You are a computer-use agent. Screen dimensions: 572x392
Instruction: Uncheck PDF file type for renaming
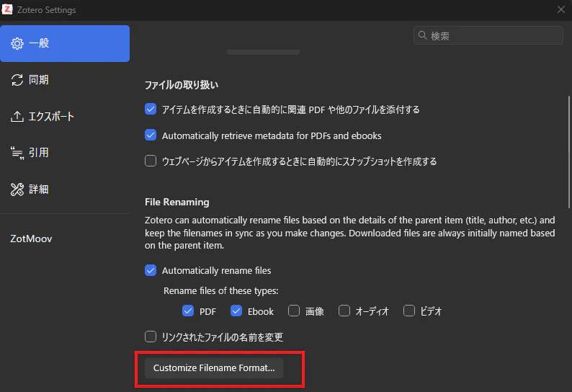pyautogui.click(x=188, y=311)
